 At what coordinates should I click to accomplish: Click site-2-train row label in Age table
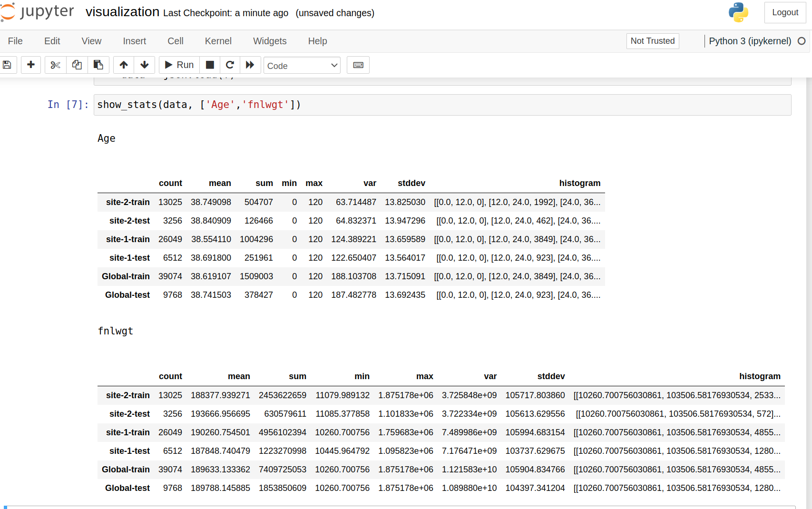coord(127,202)
